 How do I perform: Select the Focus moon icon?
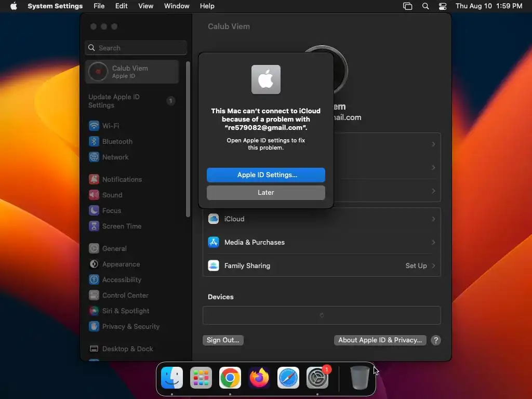(x=94, y=210)
